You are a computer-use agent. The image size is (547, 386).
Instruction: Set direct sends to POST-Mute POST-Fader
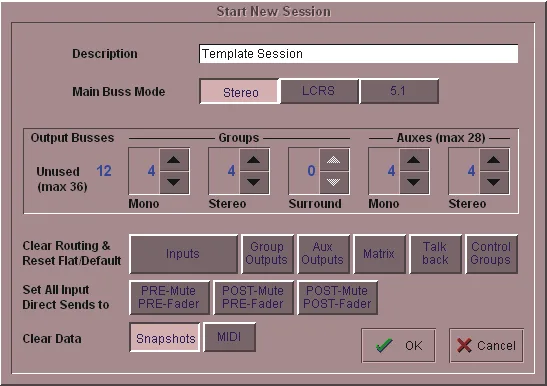tap(337, 297)
